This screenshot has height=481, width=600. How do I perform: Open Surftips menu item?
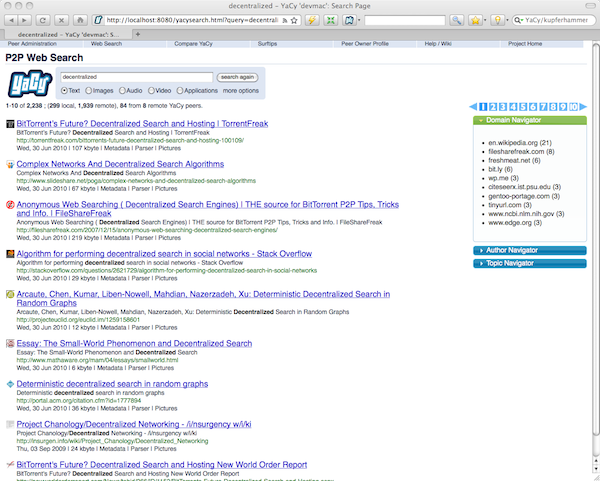click(267, 44)
